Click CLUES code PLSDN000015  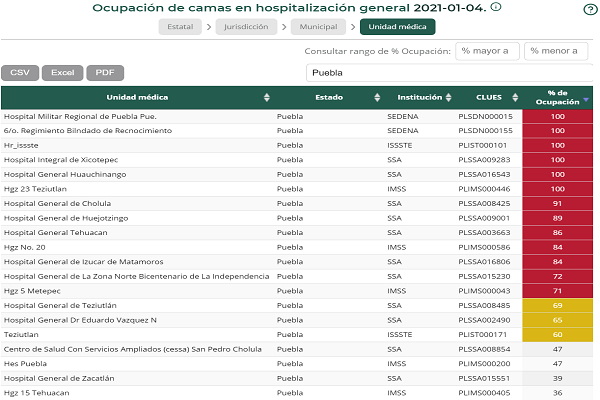click(485, 116)
